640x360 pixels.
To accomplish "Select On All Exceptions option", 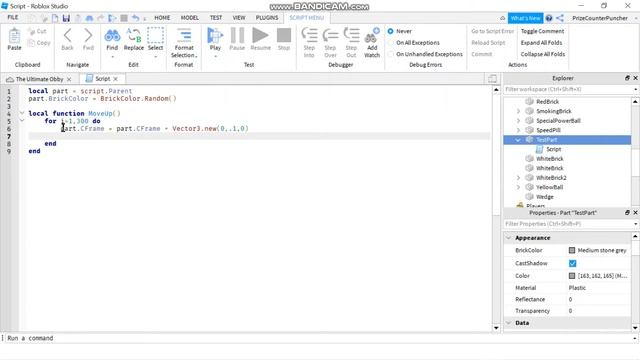I will pyautogui.click(x=391, y=42).
